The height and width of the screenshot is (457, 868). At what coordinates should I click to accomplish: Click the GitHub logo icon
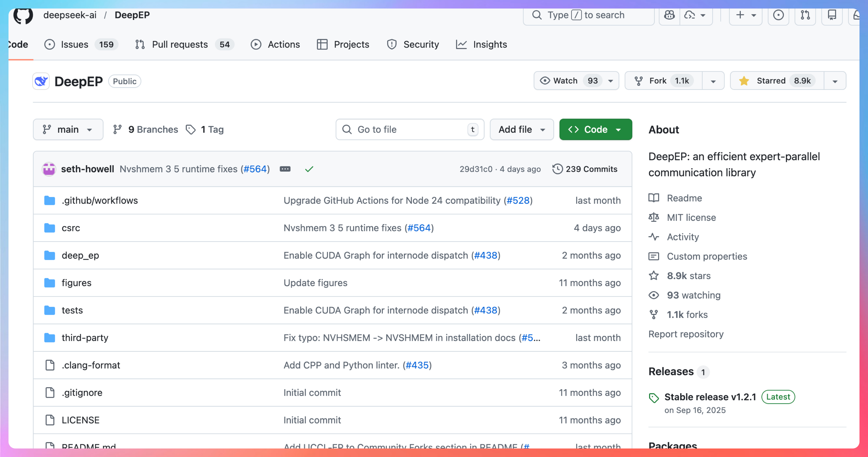23,16
